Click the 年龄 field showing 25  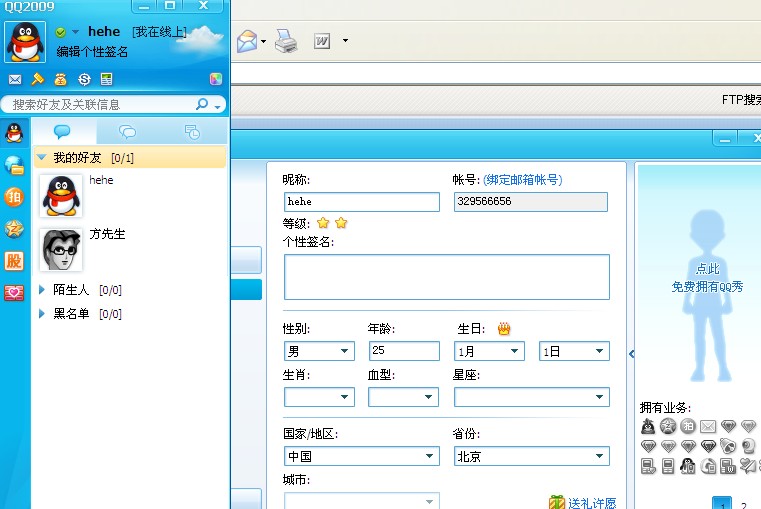[404, 351]
